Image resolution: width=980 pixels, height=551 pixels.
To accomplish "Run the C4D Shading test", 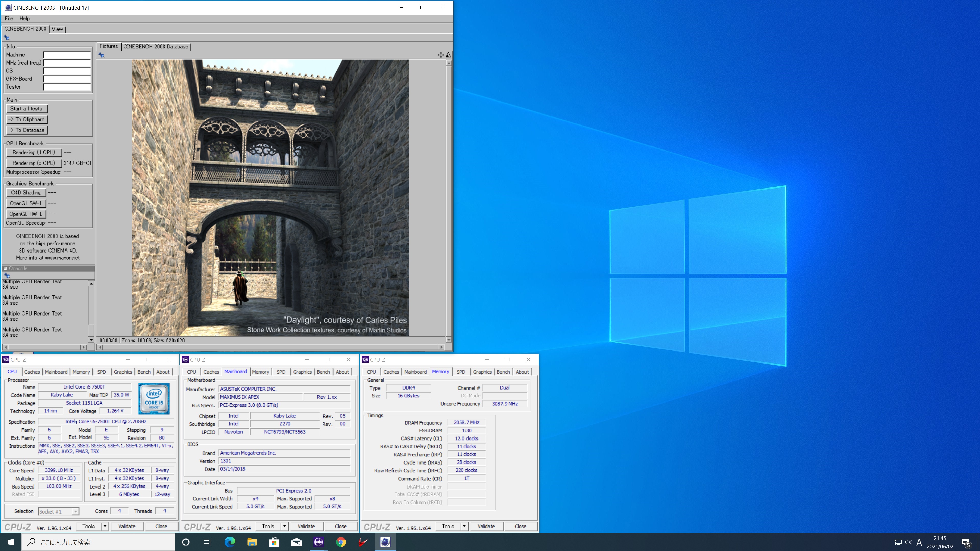I will (x=26, y=193).
